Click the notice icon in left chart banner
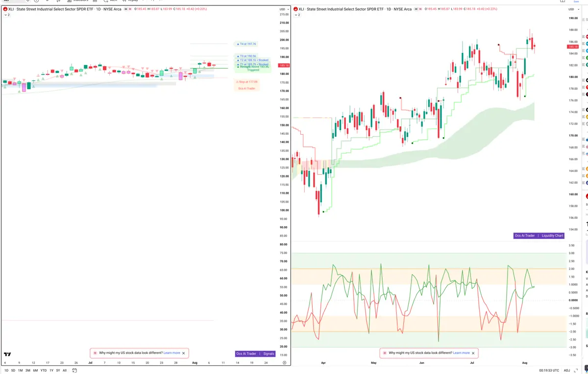 (95, 353)
